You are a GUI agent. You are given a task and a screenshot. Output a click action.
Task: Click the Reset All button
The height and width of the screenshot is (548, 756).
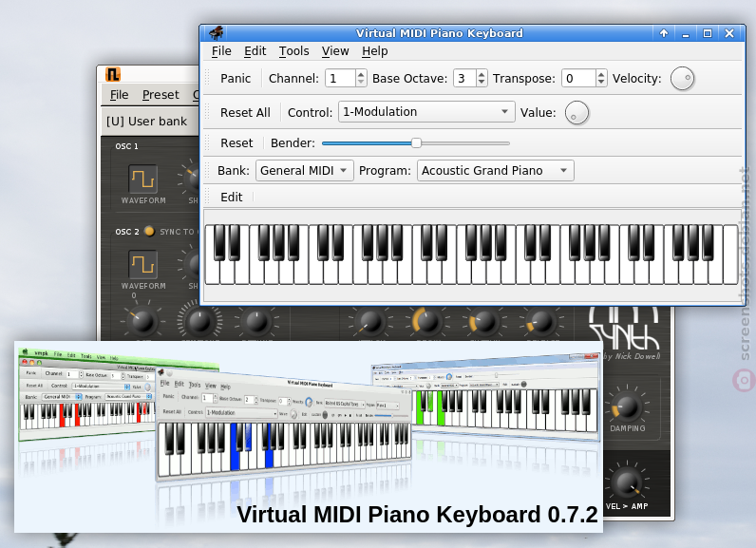(x=245, y=113)
